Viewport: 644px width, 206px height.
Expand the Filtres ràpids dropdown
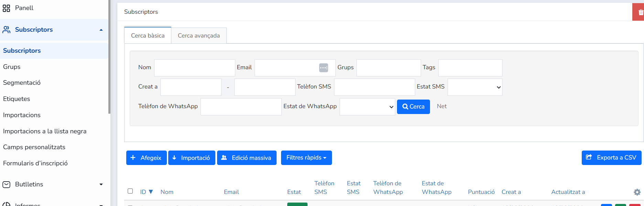[306, 158]
